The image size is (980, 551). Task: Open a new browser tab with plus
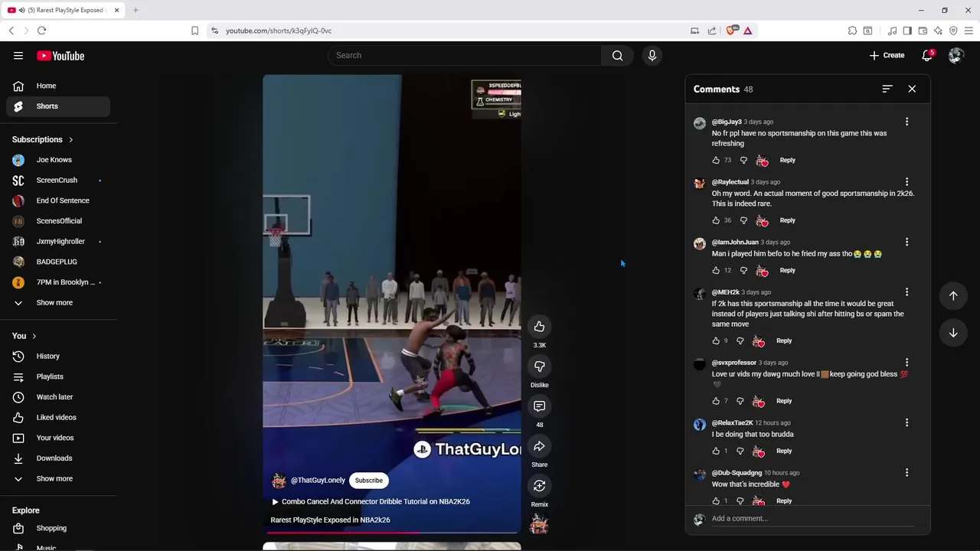(x=136, y=10)
